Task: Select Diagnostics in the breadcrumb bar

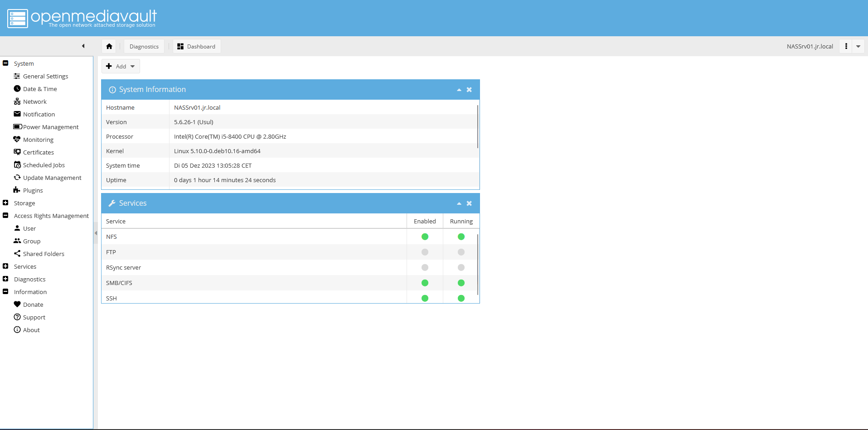Action: tap(144, 46)
